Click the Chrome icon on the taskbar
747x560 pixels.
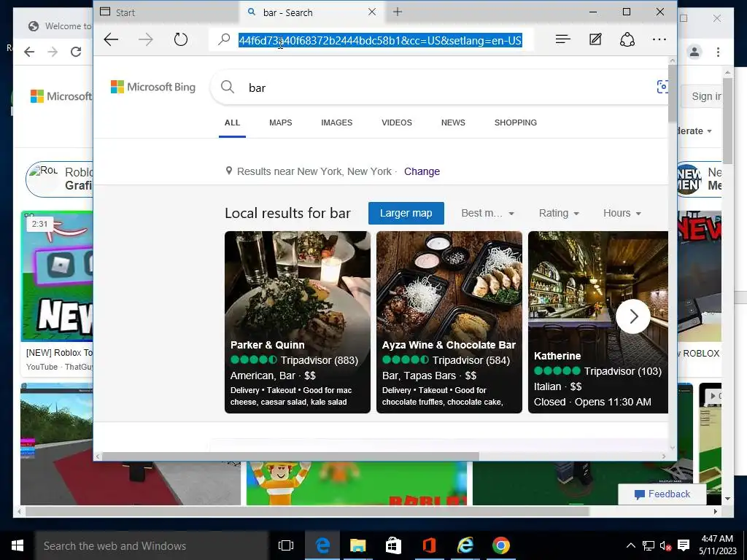coord(500,545)
